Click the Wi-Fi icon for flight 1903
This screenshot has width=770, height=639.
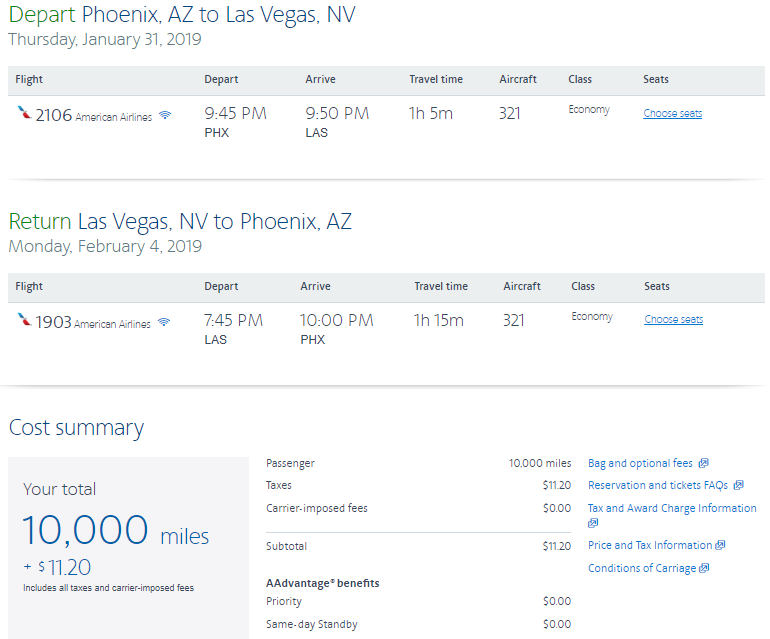coord(164,323)
